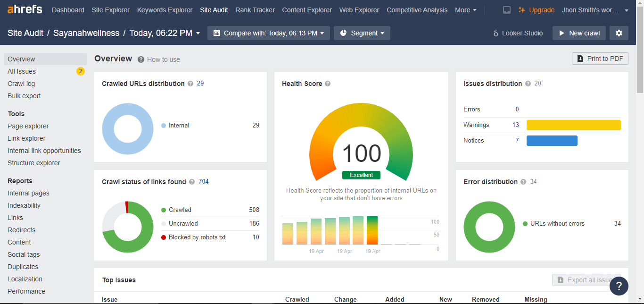The width and height of the screenshot is (644, 304).
Task: Open the Compare with dropdown
Action: pos(269,33)
